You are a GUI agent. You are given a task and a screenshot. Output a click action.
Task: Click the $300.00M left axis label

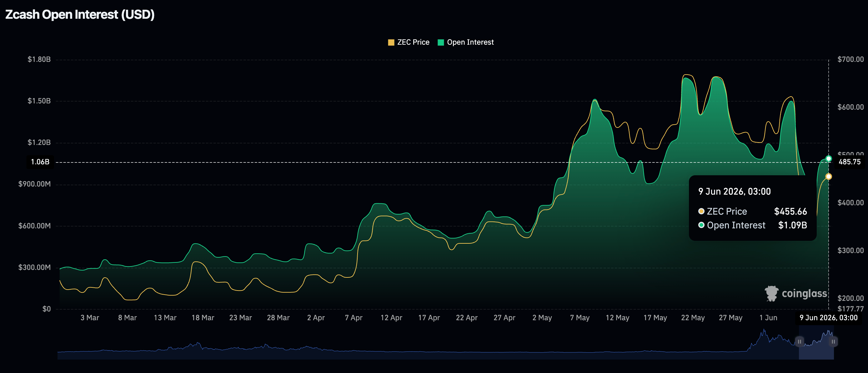34,268
